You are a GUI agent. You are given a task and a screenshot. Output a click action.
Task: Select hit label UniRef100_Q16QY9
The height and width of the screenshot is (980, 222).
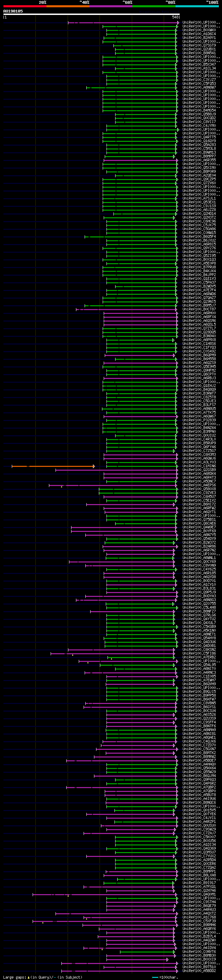coord(199,141)
